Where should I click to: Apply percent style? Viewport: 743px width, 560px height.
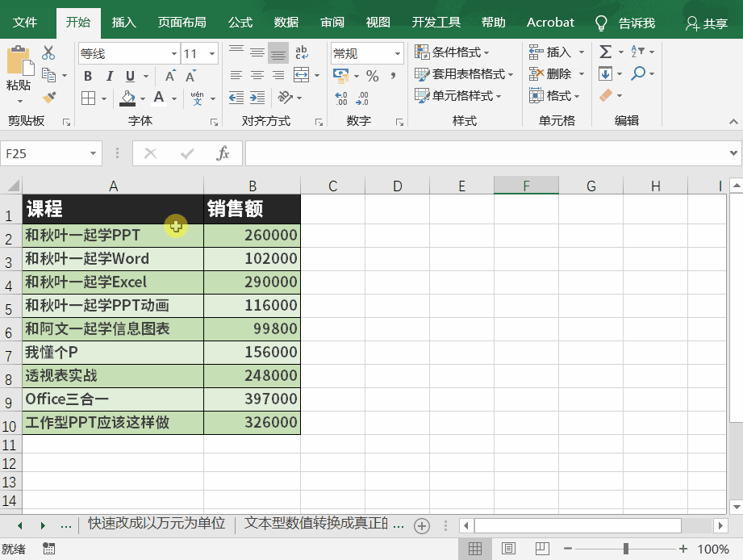coord(373,76)
